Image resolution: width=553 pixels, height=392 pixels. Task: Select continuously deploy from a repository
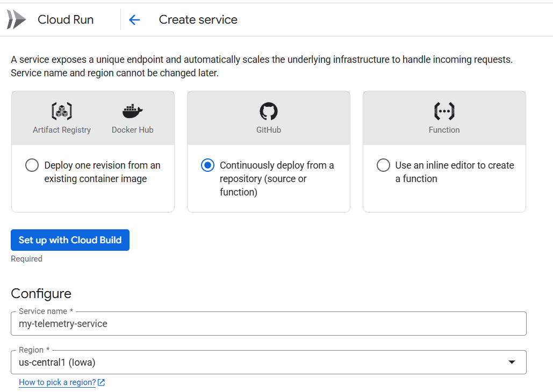[207, 165]
